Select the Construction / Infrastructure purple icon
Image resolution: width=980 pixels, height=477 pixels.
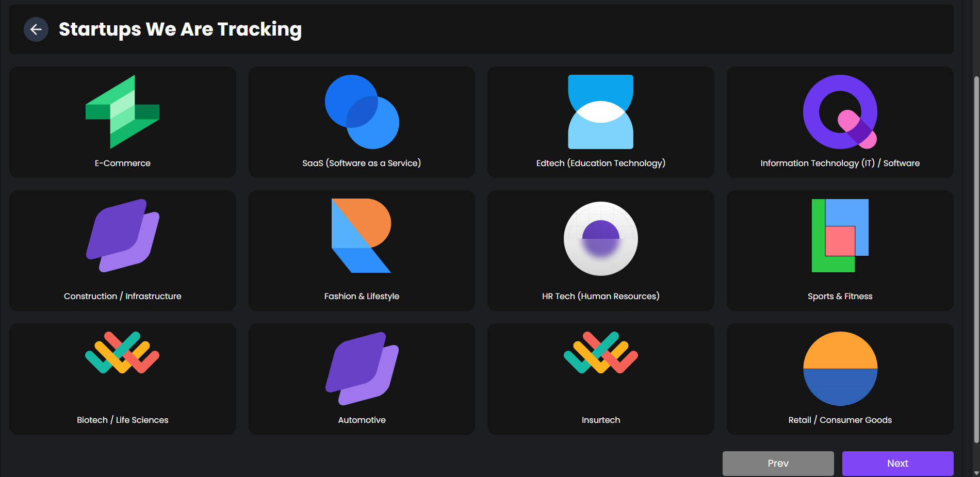pos(122,236)
